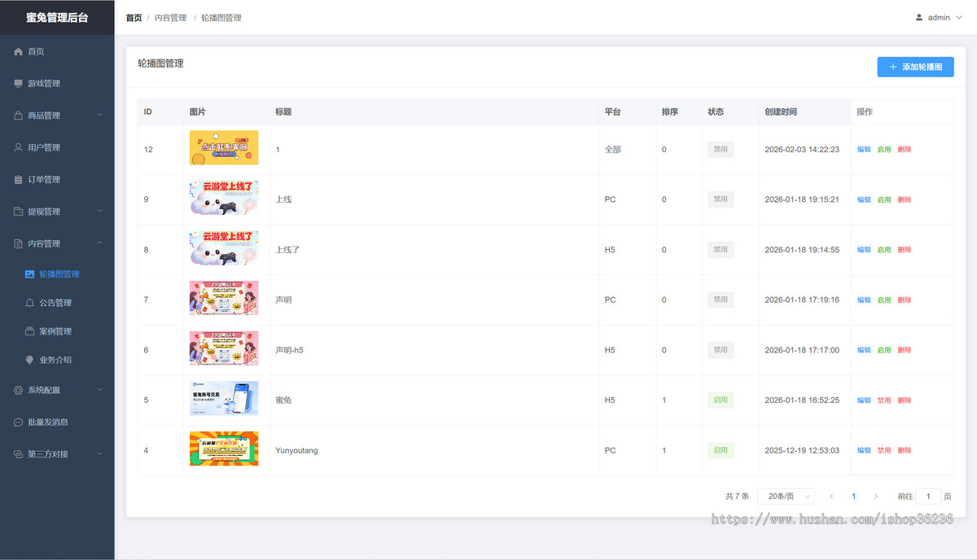Viewport: 977px width, 560px height.
Task: Click the picture icon for 轮播图管理
Action: [30, 274]
